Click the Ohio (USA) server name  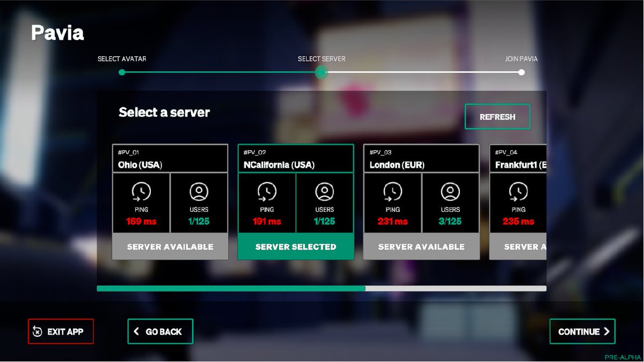(140, 165)
